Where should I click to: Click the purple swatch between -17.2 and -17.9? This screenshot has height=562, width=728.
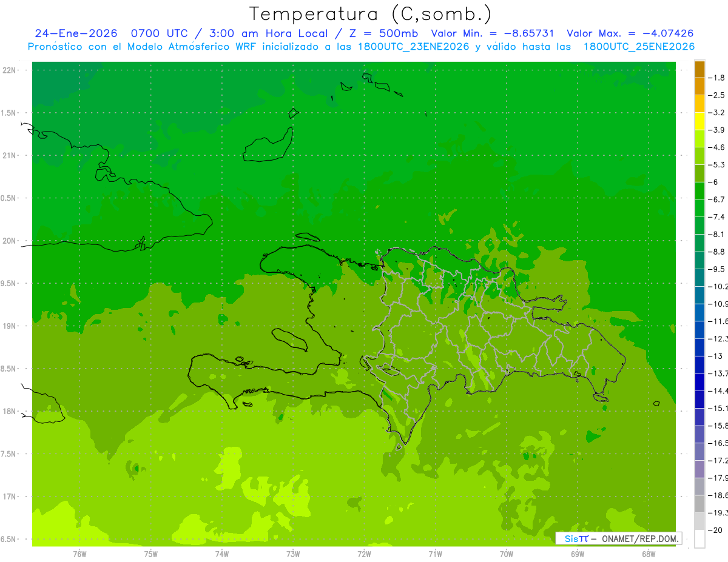click(699, 469)
